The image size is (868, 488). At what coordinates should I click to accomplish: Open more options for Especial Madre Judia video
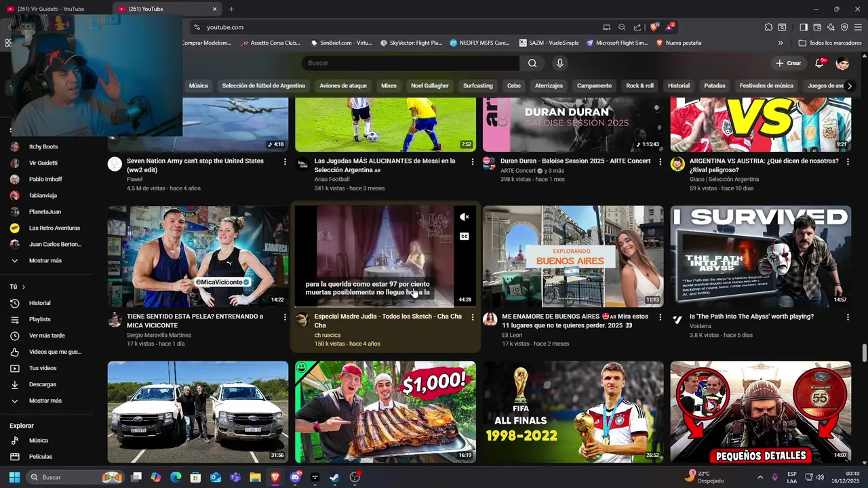(473, 317)
